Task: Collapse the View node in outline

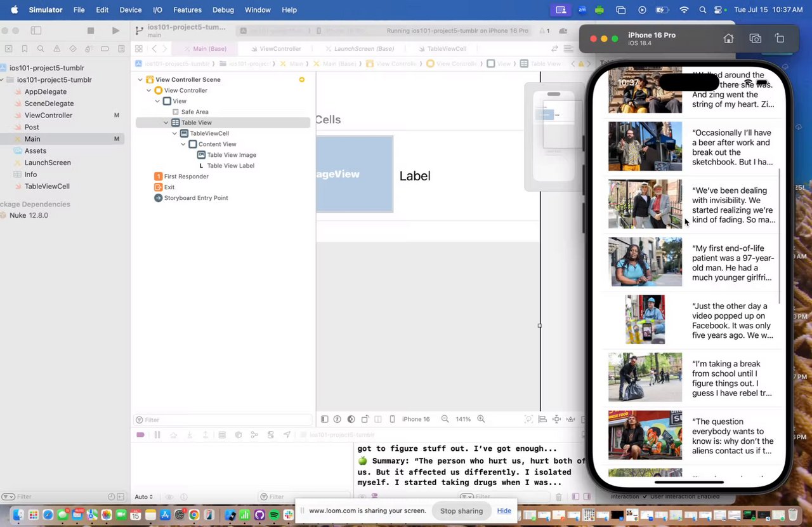Action: [x=157, y=101]
